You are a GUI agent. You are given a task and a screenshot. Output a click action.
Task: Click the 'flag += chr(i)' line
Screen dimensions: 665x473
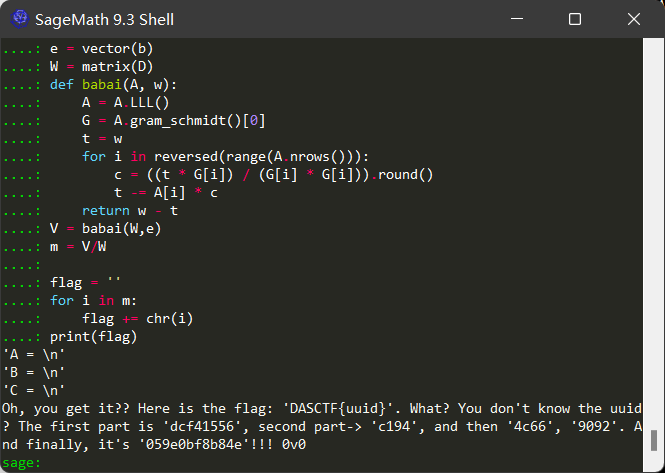tap(137, 319)
